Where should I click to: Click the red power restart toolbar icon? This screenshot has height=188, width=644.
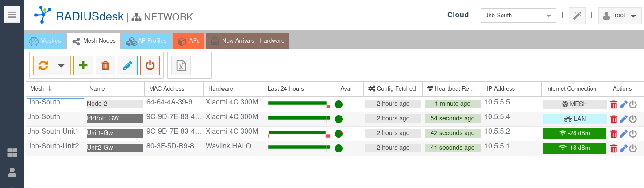point(150,65)
